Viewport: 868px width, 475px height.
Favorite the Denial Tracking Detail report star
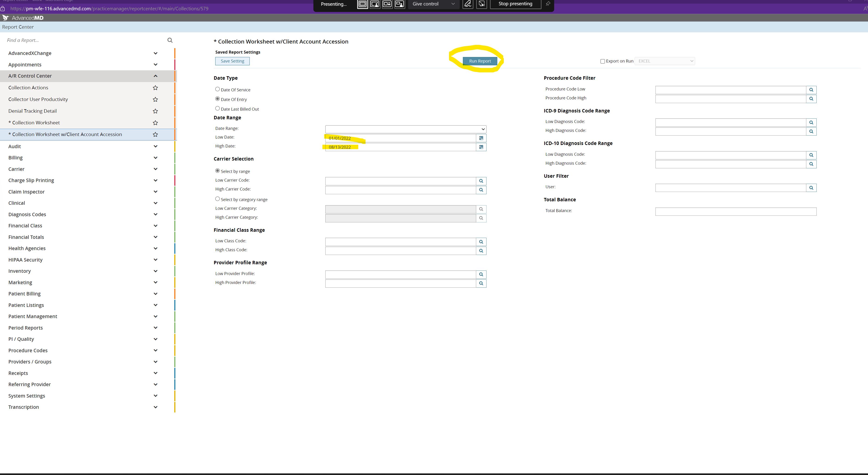click(155, 111)
